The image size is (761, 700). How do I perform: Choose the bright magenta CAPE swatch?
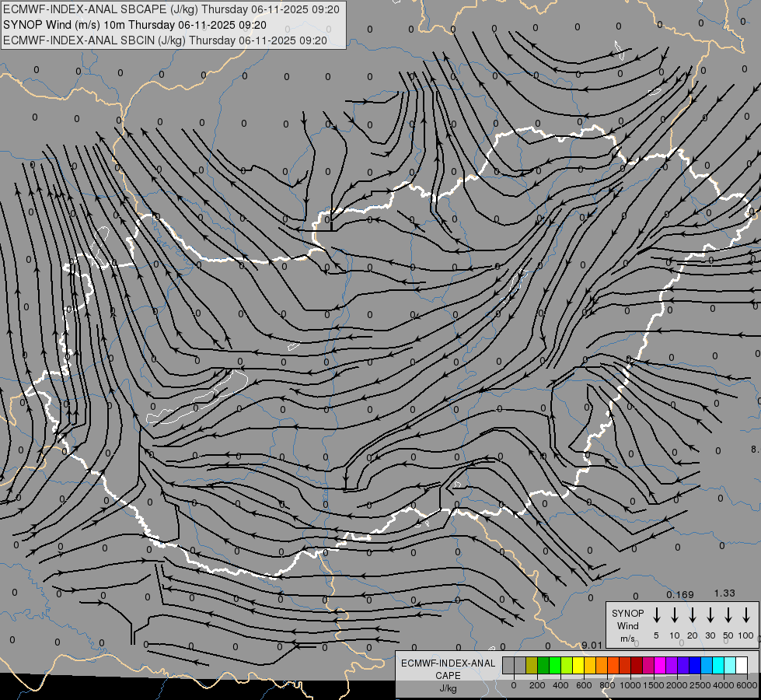click(660, 665)
